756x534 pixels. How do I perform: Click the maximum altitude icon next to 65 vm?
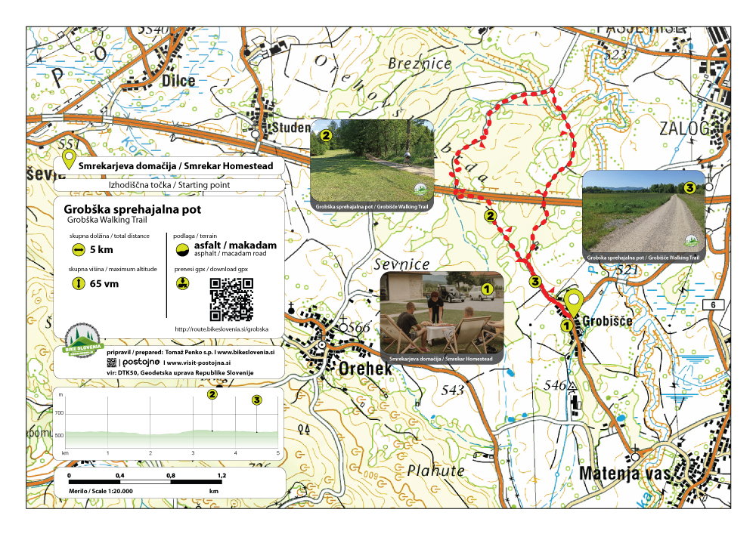pos(78,284)
